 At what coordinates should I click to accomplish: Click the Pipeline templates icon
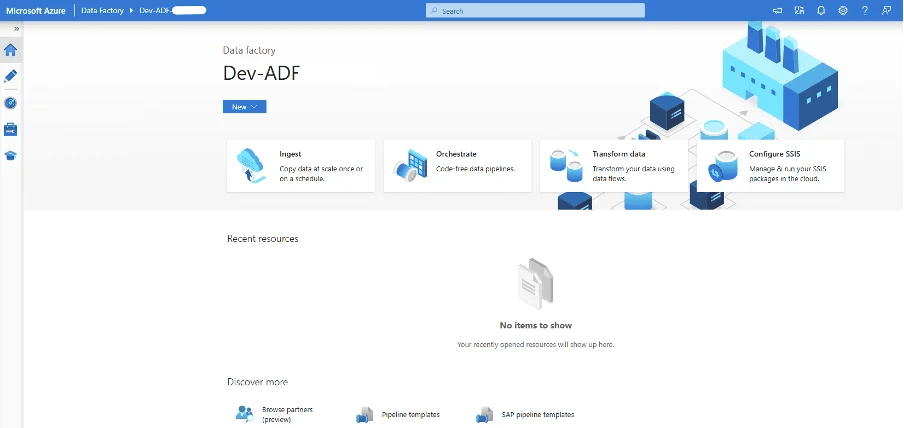(366, 415)
